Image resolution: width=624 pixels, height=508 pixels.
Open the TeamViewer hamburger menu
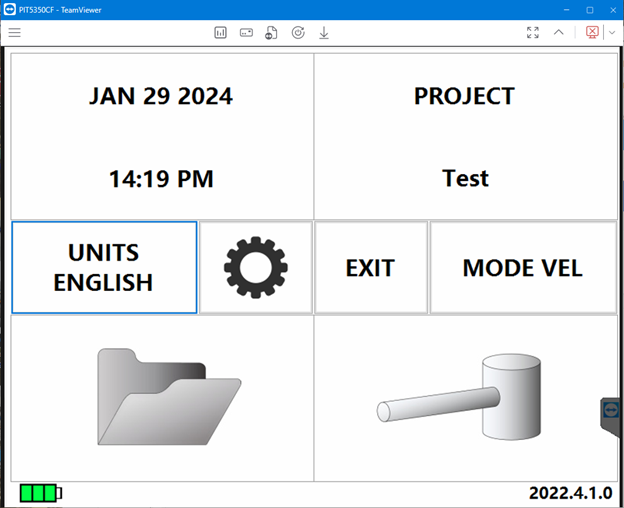(x=14, y=32)
